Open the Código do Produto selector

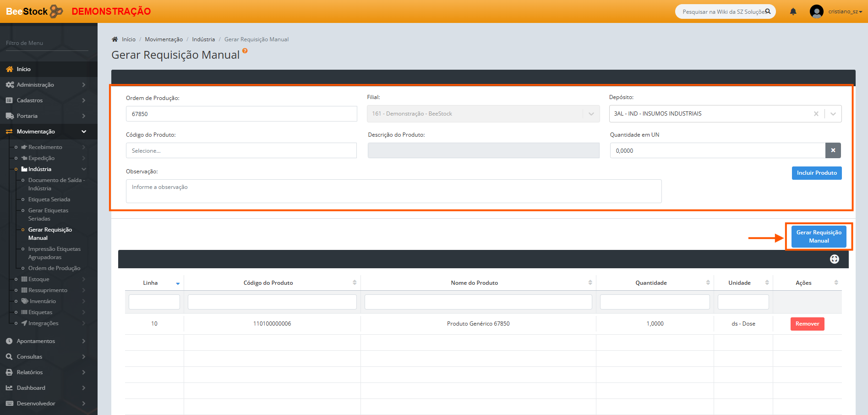(x=241, y=150)
